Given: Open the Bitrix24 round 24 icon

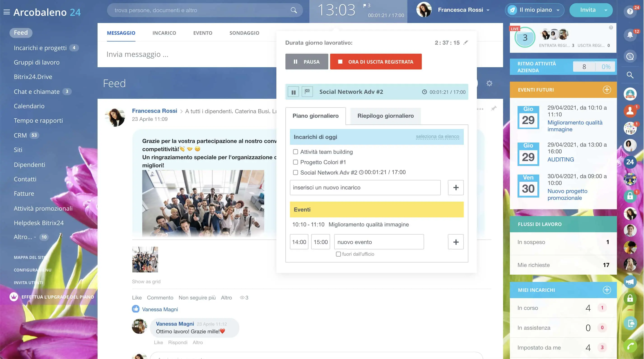Looking at the screenshot, I should pos(630,162).
